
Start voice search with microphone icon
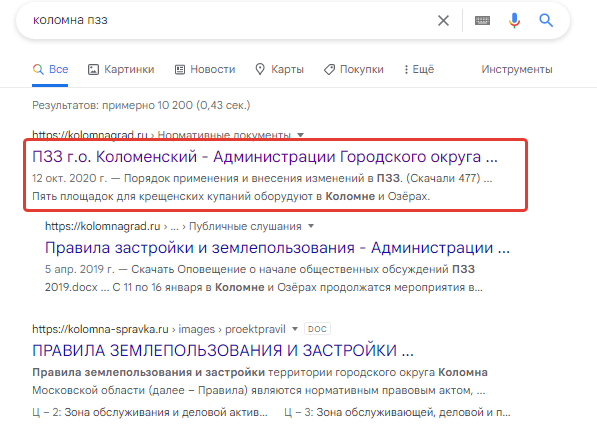point(514,21)
